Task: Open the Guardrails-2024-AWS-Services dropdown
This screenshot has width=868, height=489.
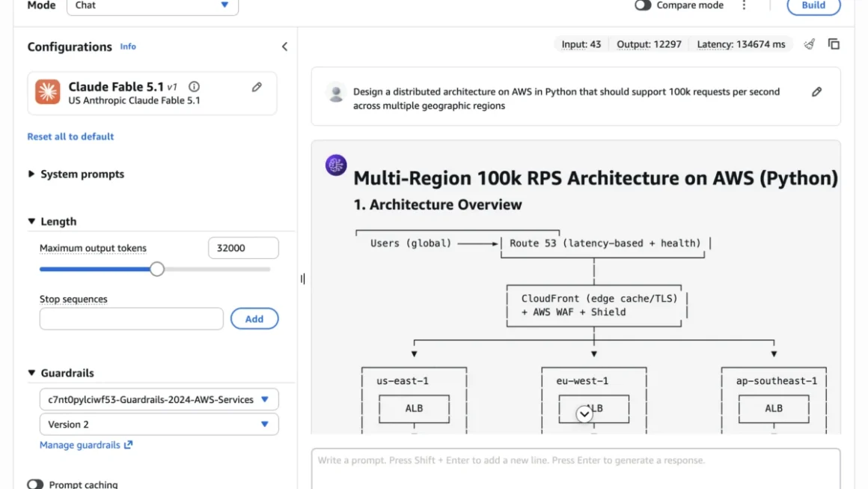Action: 159,399
